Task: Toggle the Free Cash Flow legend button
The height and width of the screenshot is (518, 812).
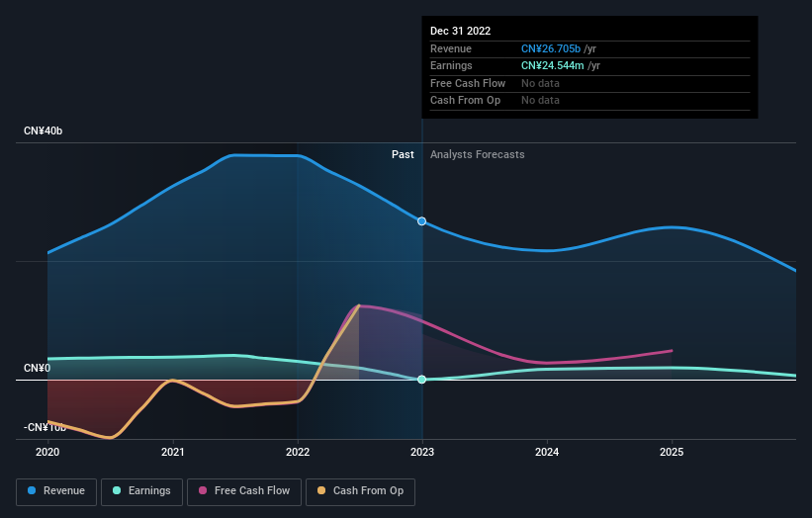Action: [x=244, y=491]
